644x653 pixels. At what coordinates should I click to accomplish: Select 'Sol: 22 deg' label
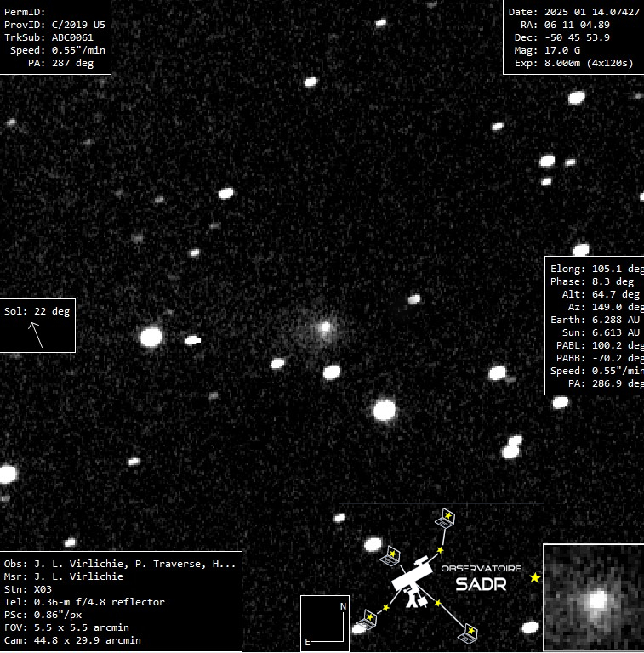[x=37, y=311]
